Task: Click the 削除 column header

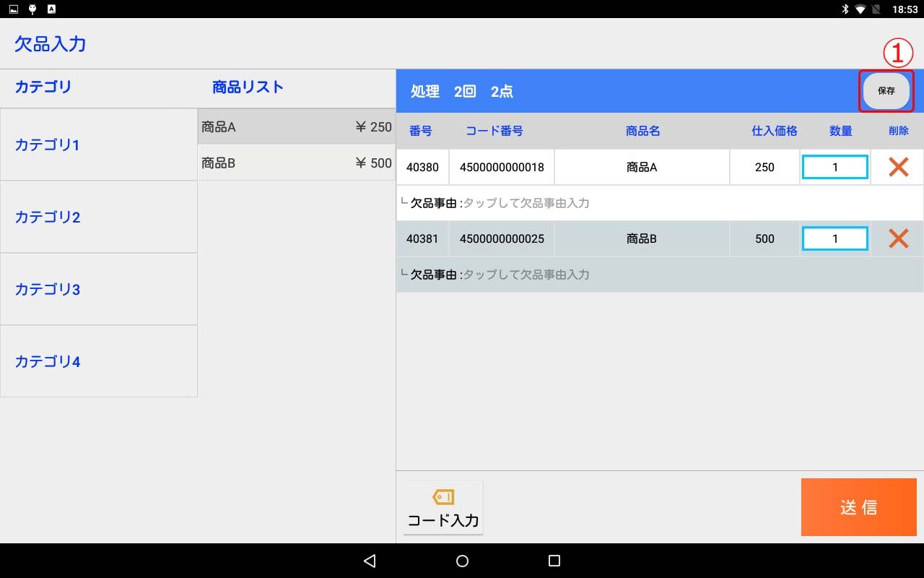Action: pyautogui.click(x=899, y=131)
